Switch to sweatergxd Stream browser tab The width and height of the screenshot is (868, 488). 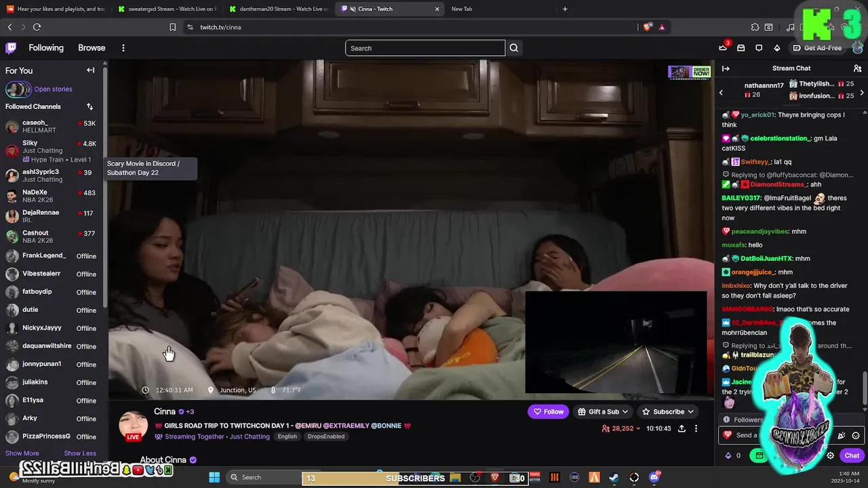(167, 9)
